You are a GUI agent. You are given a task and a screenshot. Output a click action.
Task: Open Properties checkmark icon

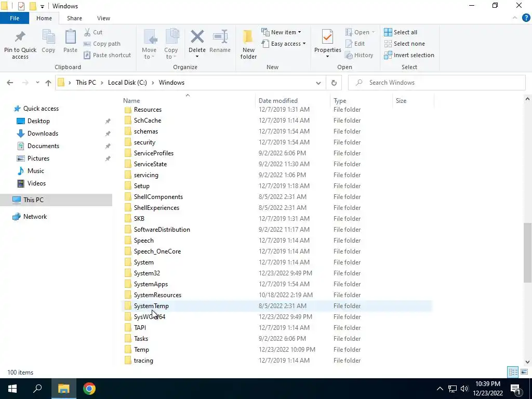[x=327, y=37]
